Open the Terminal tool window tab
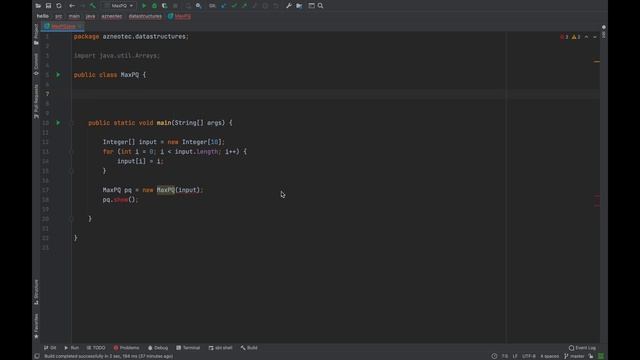 pos(188,348)
